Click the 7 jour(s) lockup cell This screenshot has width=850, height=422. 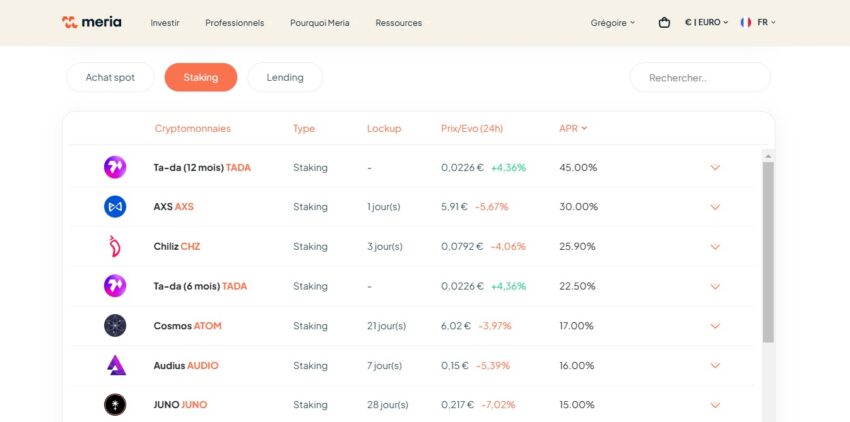[x=384, y=366]
